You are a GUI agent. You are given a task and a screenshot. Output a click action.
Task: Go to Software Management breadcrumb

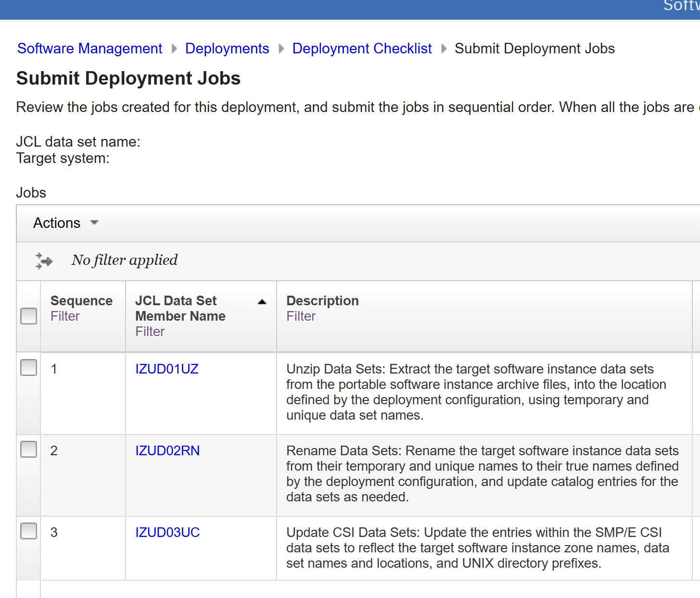pos(89,49)
